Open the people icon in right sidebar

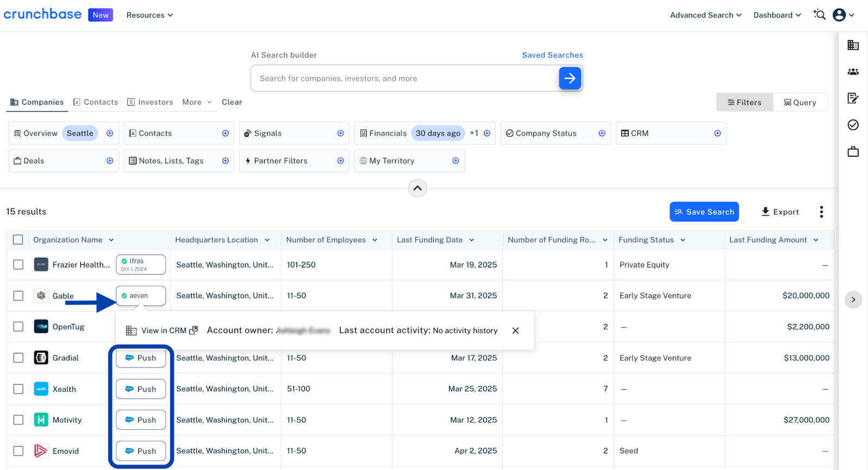point(853,72)
